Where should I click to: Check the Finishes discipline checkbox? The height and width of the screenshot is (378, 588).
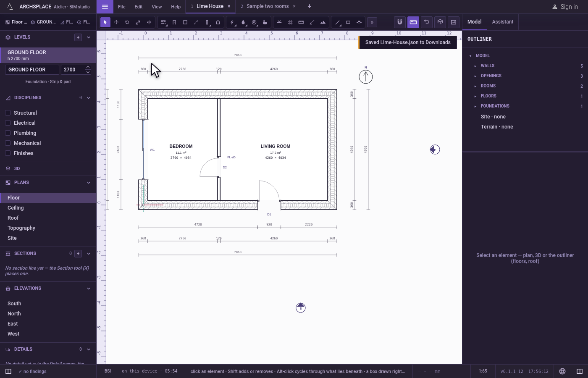point(8,153)
